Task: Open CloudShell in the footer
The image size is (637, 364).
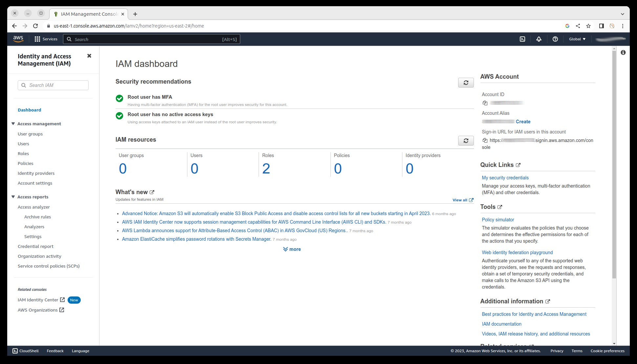Action: point(26,351)
